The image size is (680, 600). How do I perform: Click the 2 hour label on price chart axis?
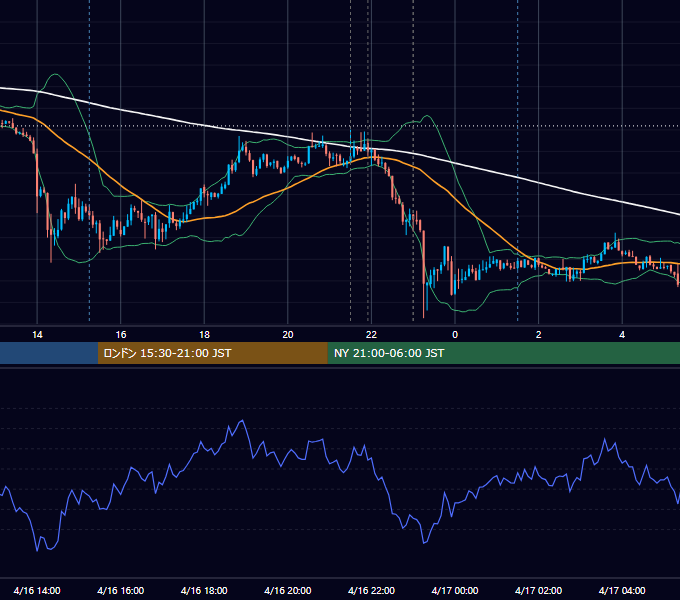[538, 335]
